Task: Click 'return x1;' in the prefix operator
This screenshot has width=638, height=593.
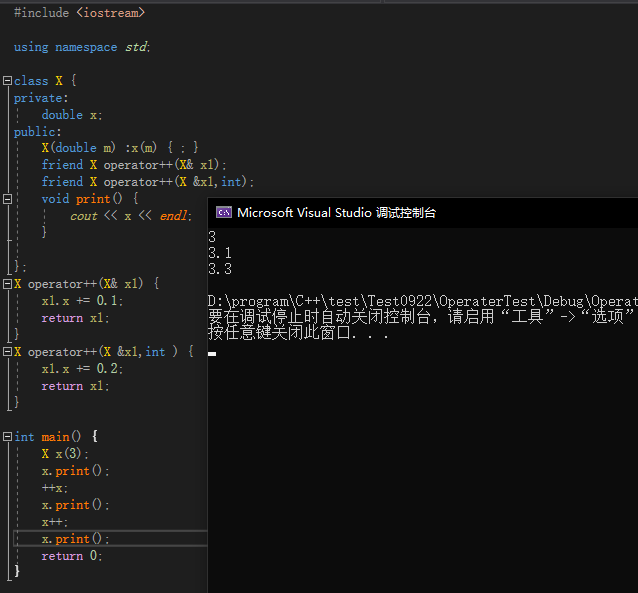Action: pyautogui.click(x=75, y=318)
